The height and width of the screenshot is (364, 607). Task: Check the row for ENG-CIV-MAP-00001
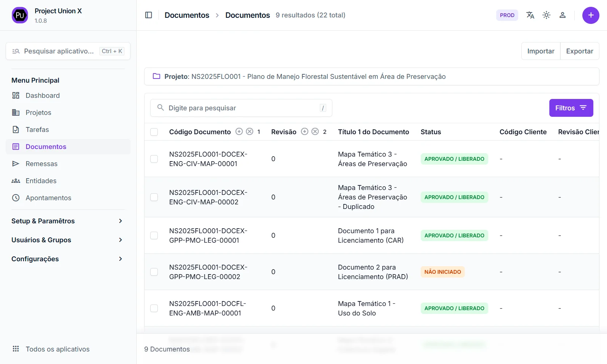coord(154,159)
